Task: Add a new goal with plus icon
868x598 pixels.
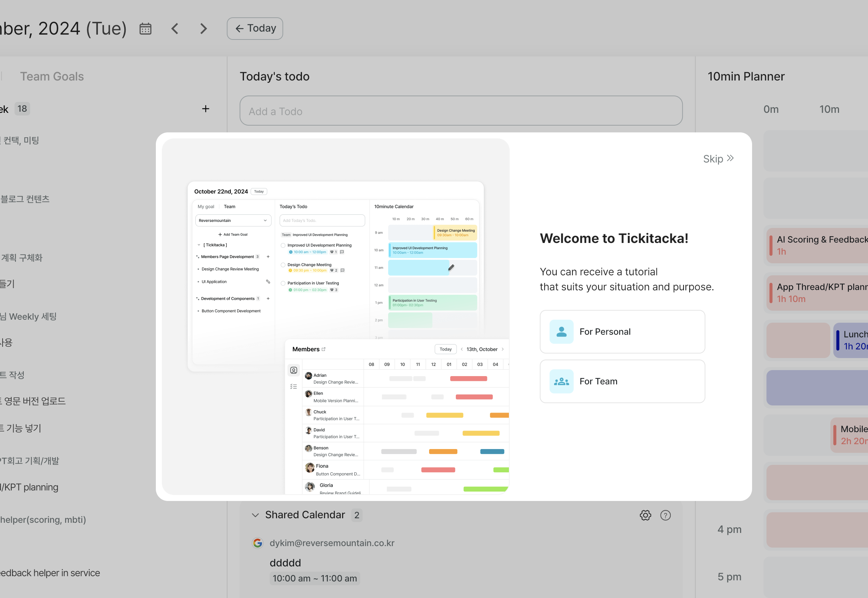Action: click(206, 109)
